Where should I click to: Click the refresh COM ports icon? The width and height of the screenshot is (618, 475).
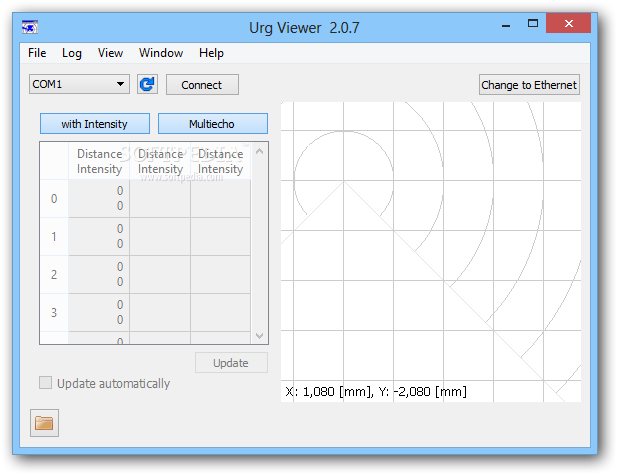click(x=147, y=85)
